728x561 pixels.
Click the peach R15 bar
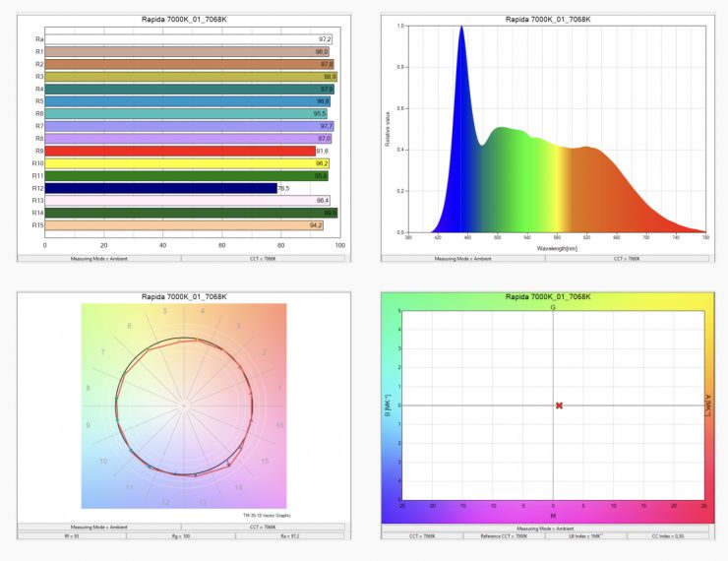[x=184, y=225]
